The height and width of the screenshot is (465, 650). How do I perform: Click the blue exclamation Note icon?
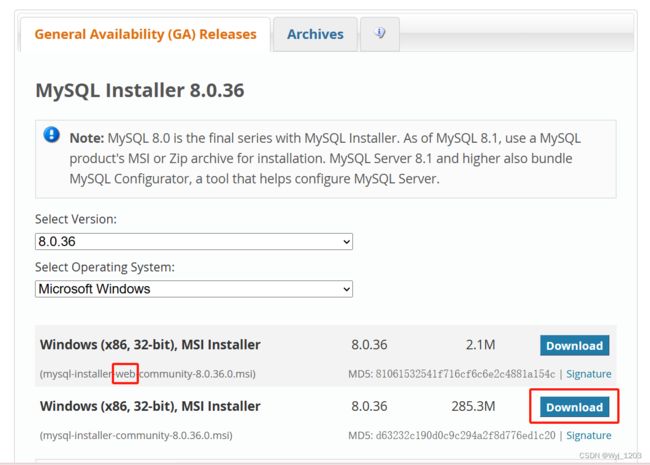click(51, 135)
